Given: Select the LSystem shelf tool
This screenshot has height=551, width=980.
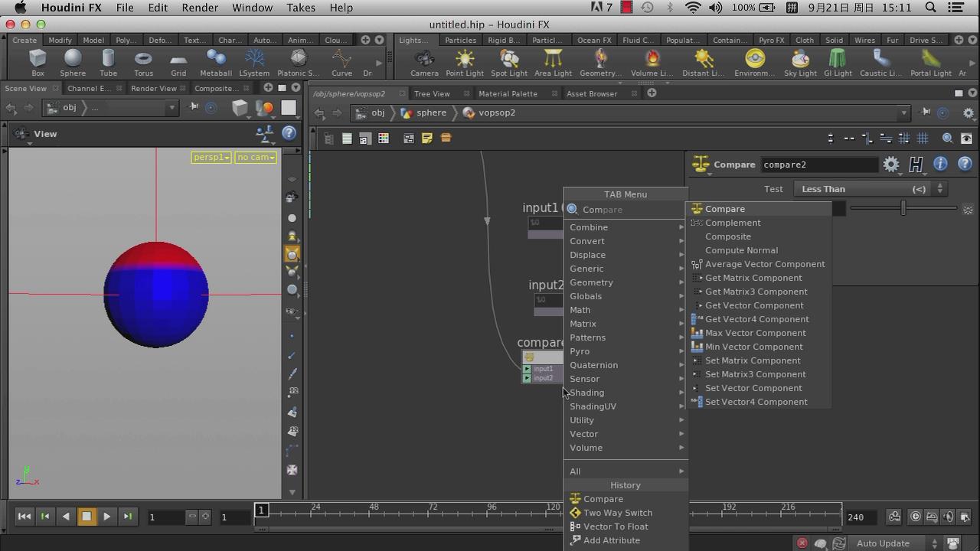Looking at the screenshot, I should [254, 63].
